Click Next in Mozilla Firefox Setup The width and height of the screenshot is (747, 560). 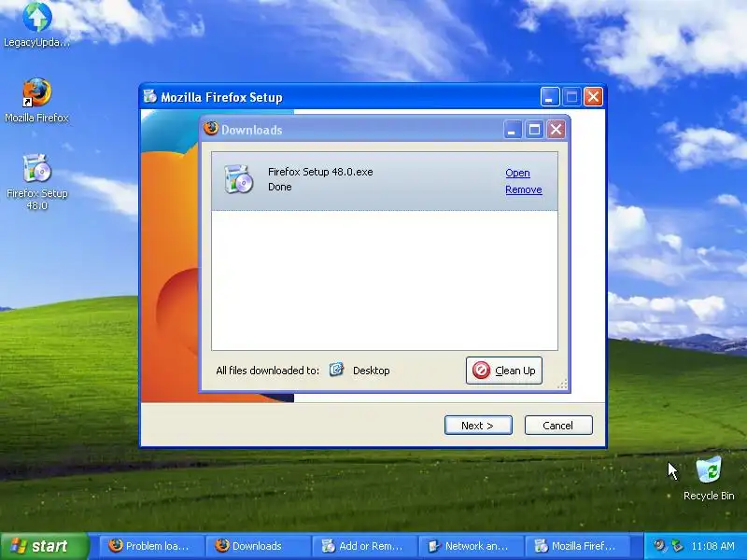[x=478, y=426]
